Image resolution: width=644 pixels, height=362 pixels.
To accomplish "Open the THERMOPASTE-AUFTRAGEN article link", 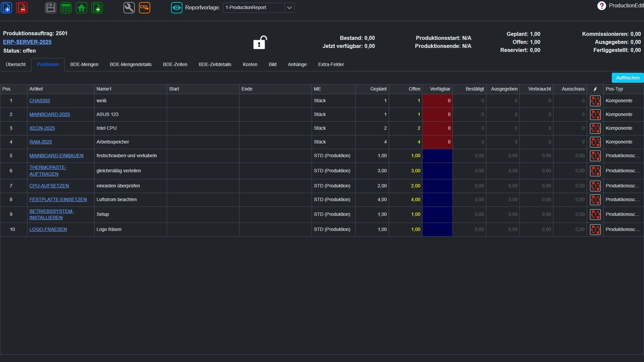I will click(48, 171).
